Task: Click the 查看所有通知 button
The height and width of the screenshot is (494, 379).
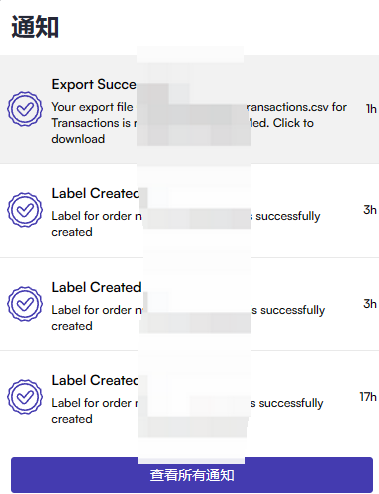Action: pos(192,475)
